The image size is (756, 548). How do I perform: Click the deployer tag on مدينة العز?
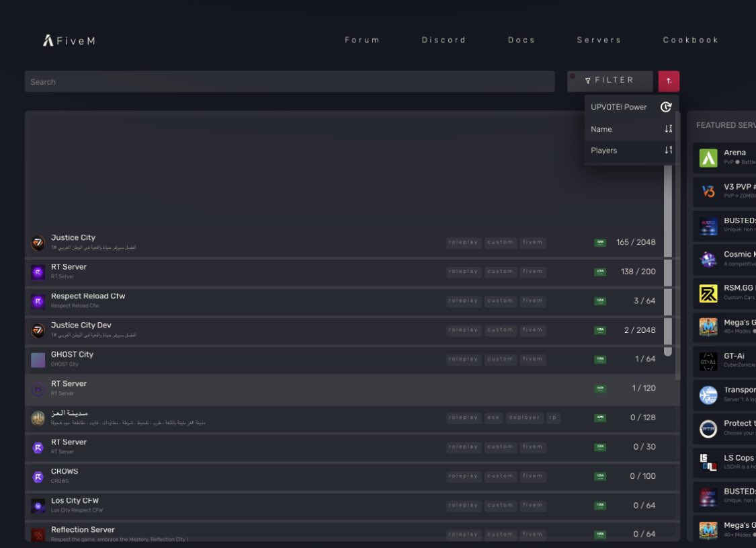pyautogui.click(x=525, y=418)
